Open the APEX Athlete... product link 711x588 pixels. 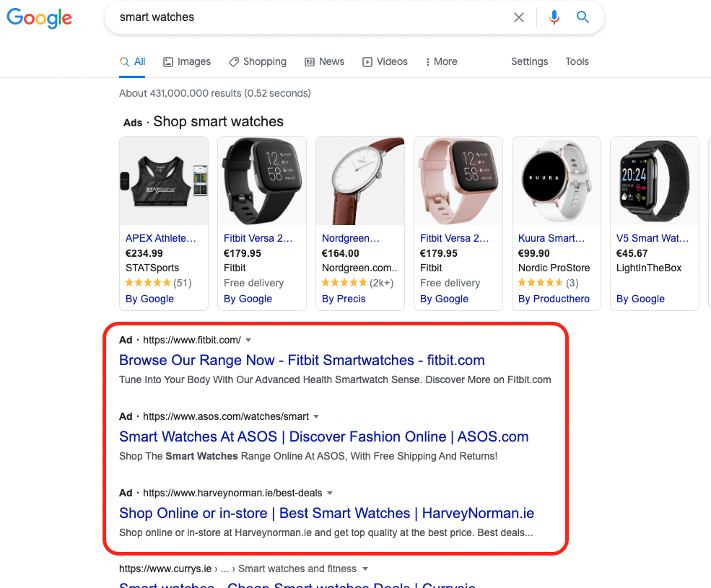pos(160,239)
